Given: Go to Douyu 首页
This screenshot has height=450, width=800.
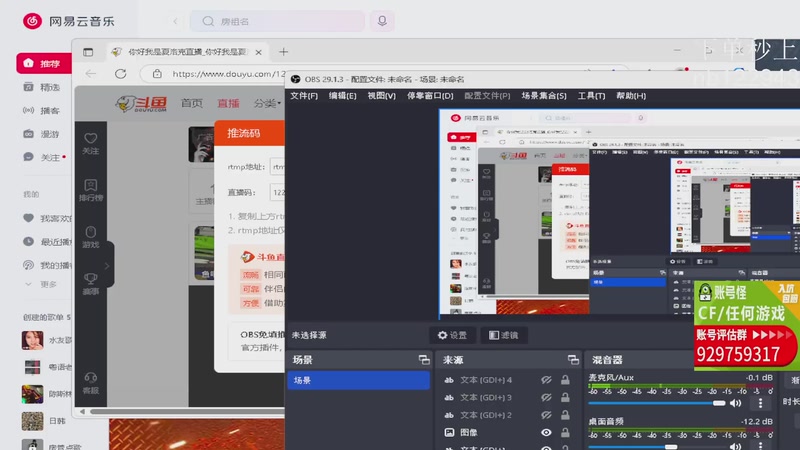Looking at the screenshot, I should (192, 103).
